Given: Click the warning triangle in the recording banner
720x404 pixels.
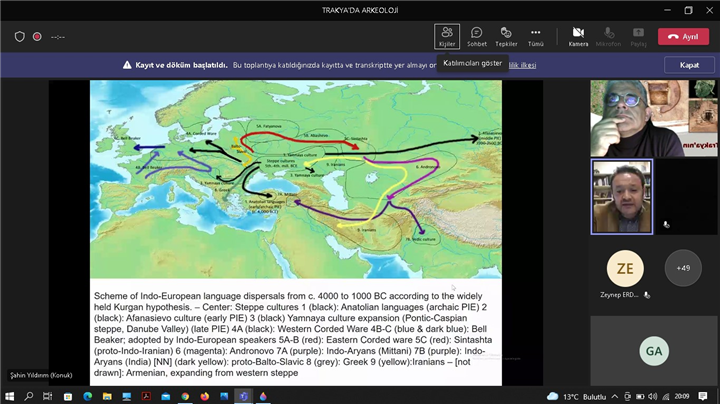Looking at the screenshot, I should click(x=127, y=65).
